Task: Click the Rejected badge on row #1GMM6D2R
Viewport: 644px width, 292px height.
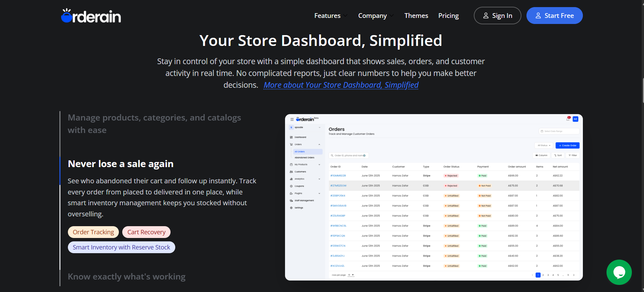Action: point(451,176)
